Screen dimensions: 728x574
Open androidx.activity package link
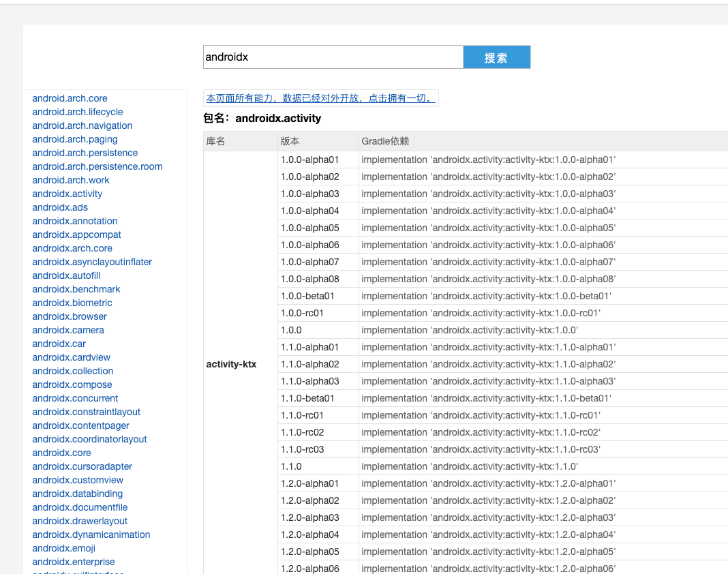tap(67, 194)
